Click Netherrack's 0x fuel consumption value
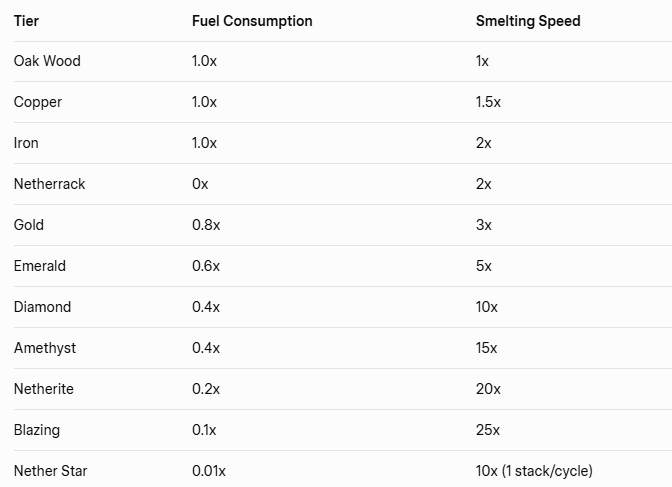The height and width of the screenshot is (487, 672). [200, 184]
